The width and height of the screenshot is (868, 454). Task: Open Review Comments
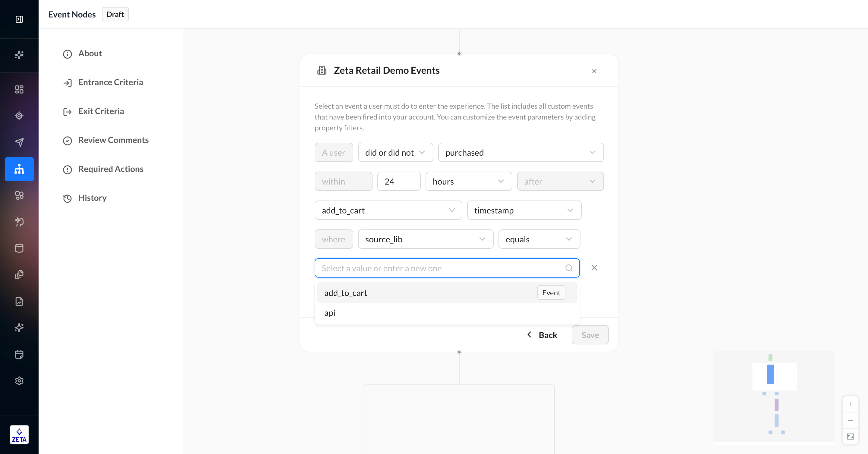[x=105, y=140]
